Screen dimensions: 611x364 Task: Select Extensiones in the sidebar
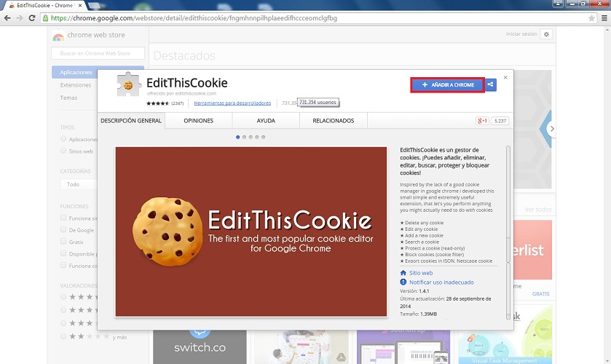coord(76,85)
